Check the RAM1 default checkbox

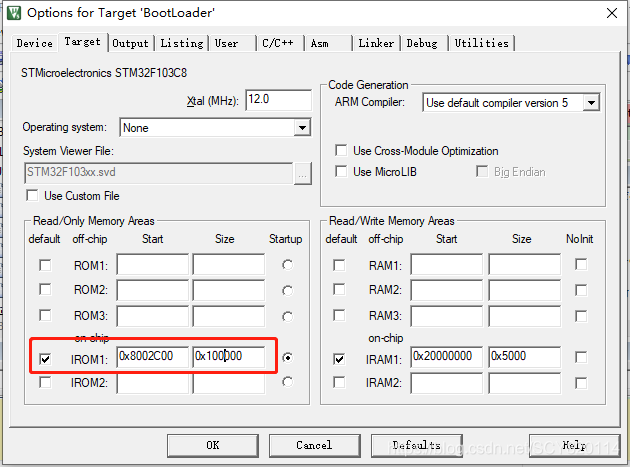pyautogui.click(x=339, y=265)
